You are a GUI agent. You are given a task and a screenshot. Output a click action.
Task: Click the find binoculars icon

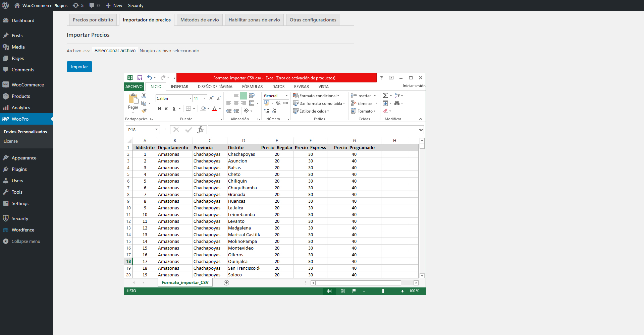coord(397,103)
